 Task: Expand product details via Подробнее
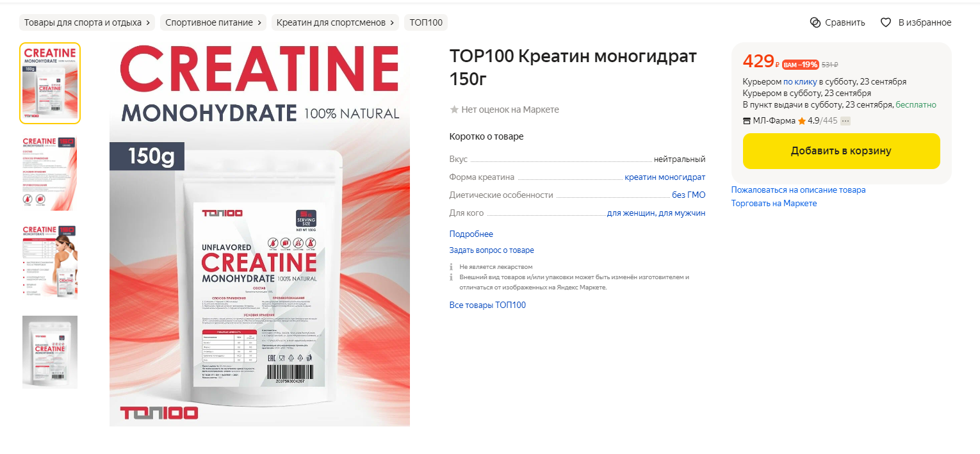coord(471,234)
